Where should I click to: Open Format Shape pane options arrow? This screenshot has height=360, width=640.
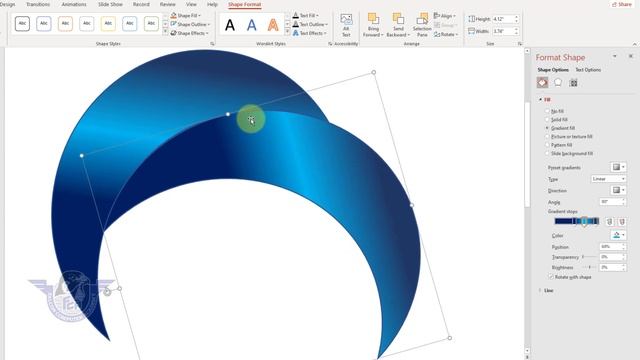click(x=615, y=56)
